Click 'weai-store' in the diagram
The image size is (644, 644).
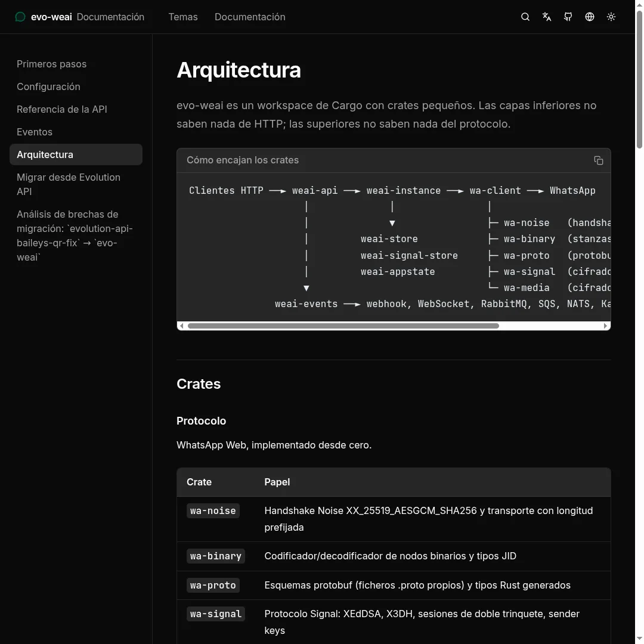click(x=389, y=239)
